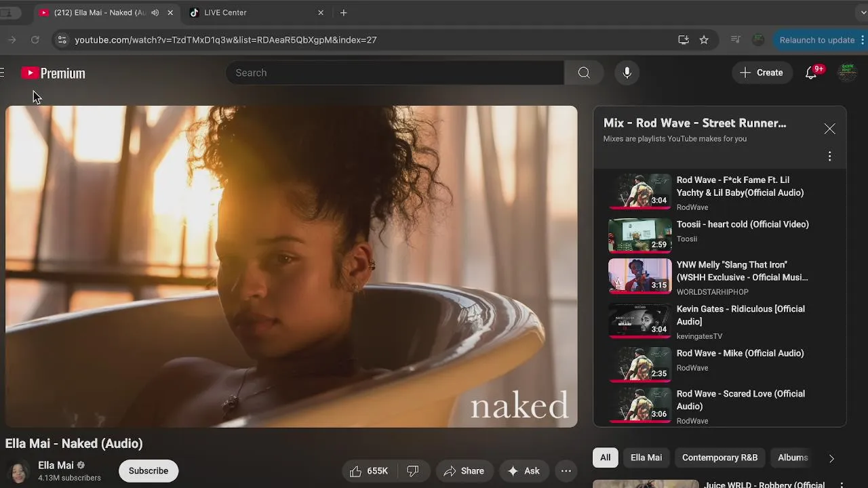Click the Naked video player
The width and height of the screenshot is (868, 488).
coord(292,266)
